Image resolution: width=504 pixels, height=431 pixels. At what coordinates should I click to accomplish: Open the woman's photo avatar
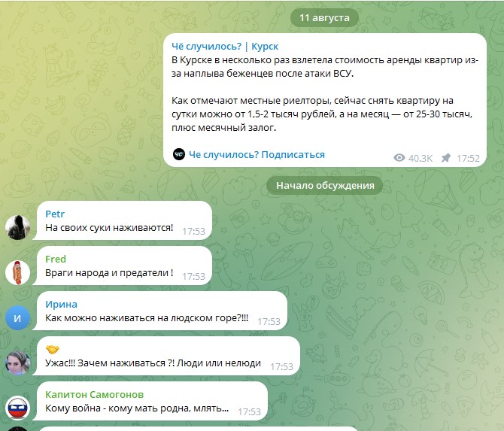18,363
